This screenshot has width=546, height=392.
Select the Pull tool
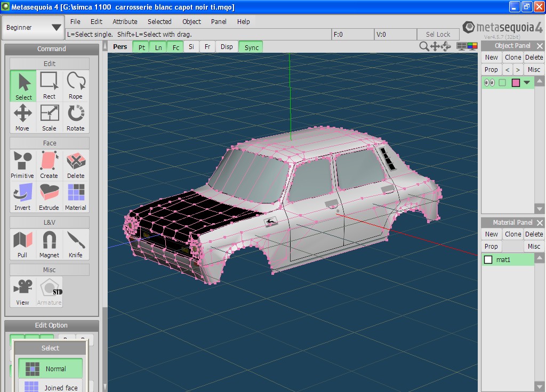(22, 244)
